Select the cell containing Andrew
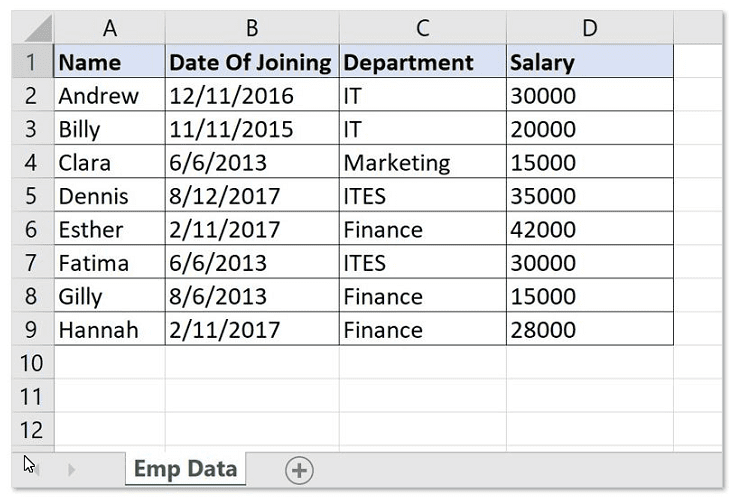The image size is (736, 503). tap(109, 96)
